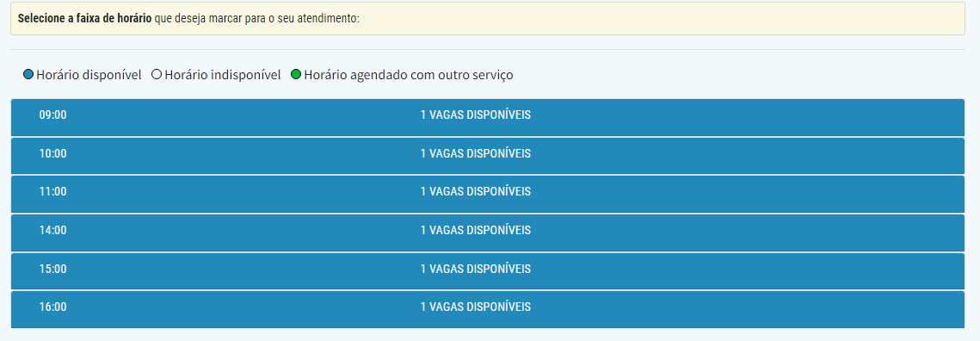
Task: Click '1 VAGAS DISPONÍVEIS' in the 11:00 row
Action: (x=476, y=191)
